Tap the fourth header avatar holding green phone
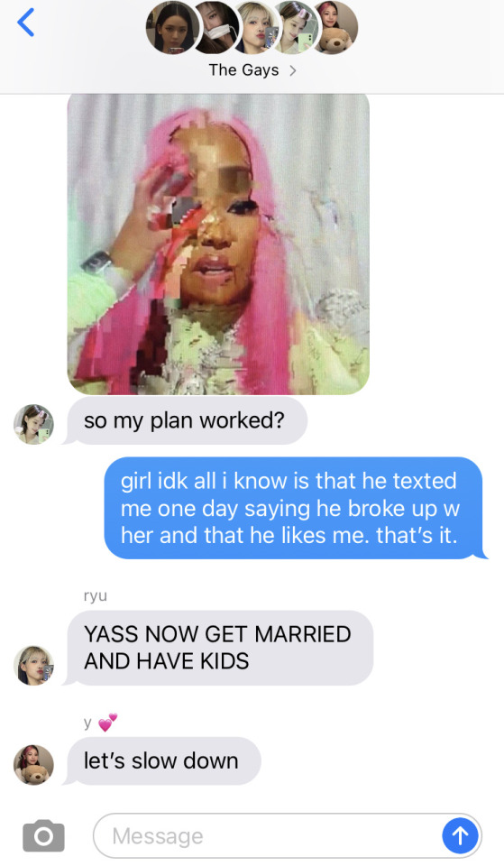This screenshot has width=504, height=866. [296, 28]
